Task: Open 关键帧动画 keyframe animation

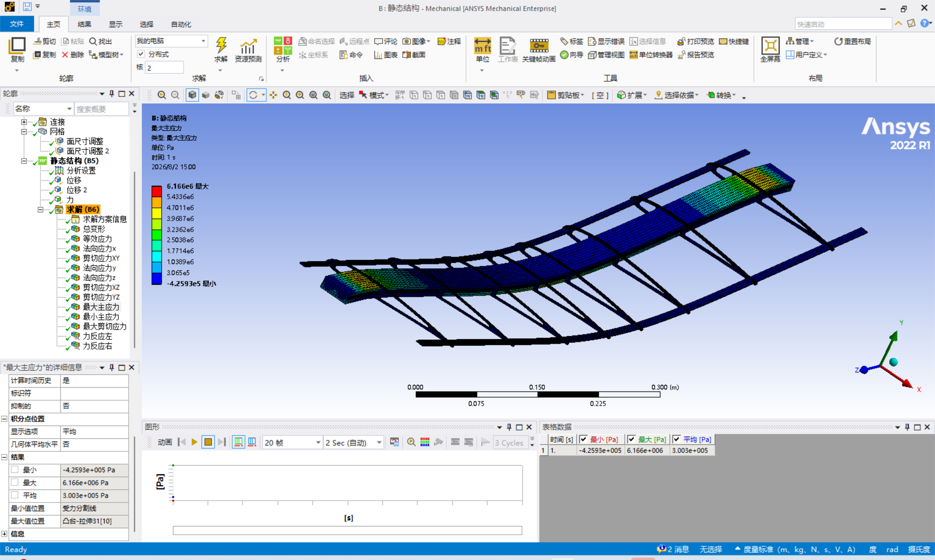Action: point(539,50)
